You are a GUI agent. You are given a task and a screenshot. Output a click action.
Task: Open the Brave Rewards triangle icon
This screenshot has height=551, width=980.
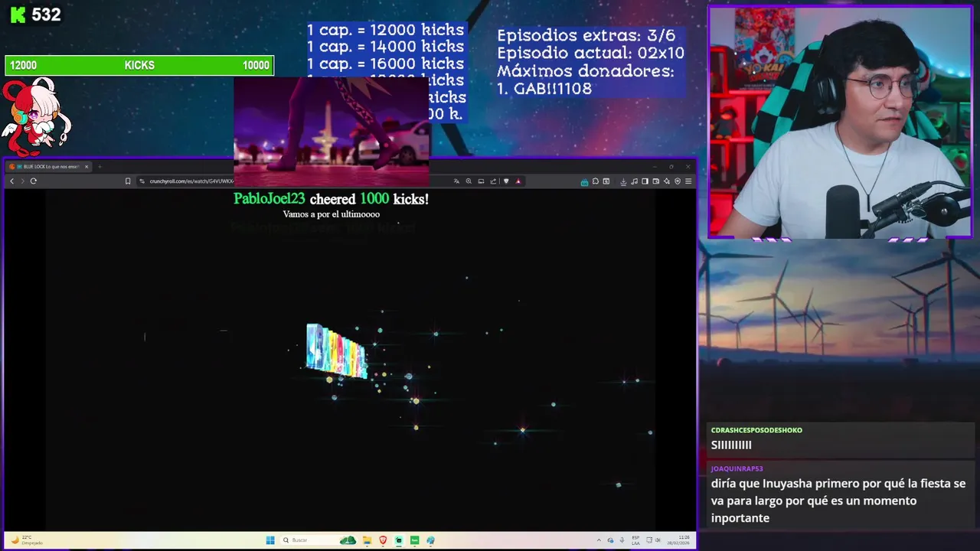518,181
